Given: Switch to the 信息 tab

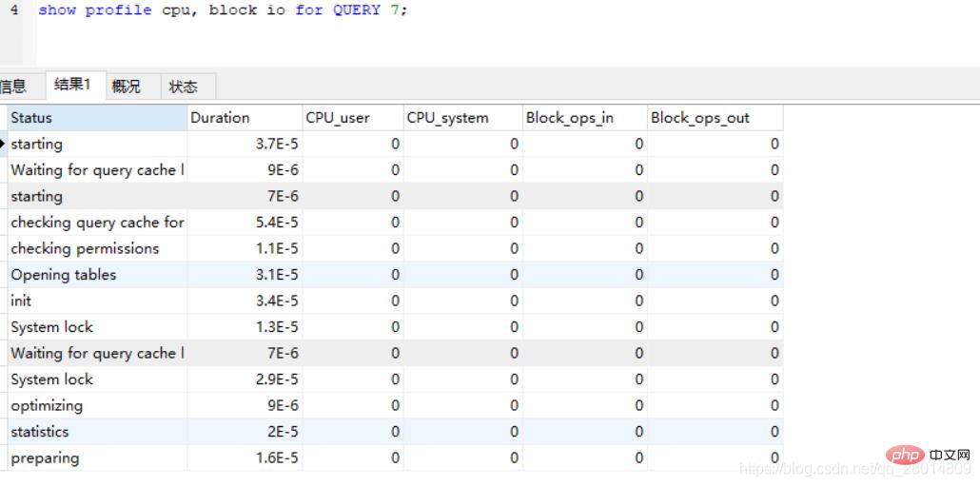Looking at the screenshot, I should tap(13, 87).
